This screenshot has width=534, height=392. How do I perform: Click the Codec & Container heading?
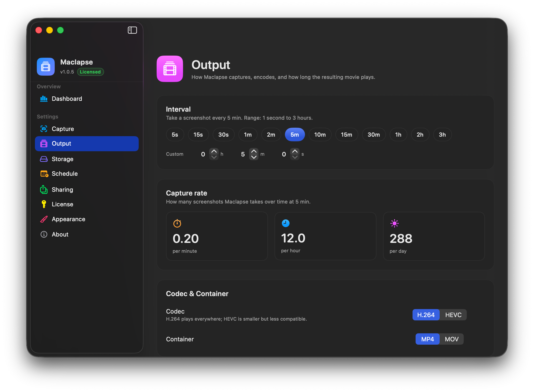pyautogui.click(x=197, y=294)
